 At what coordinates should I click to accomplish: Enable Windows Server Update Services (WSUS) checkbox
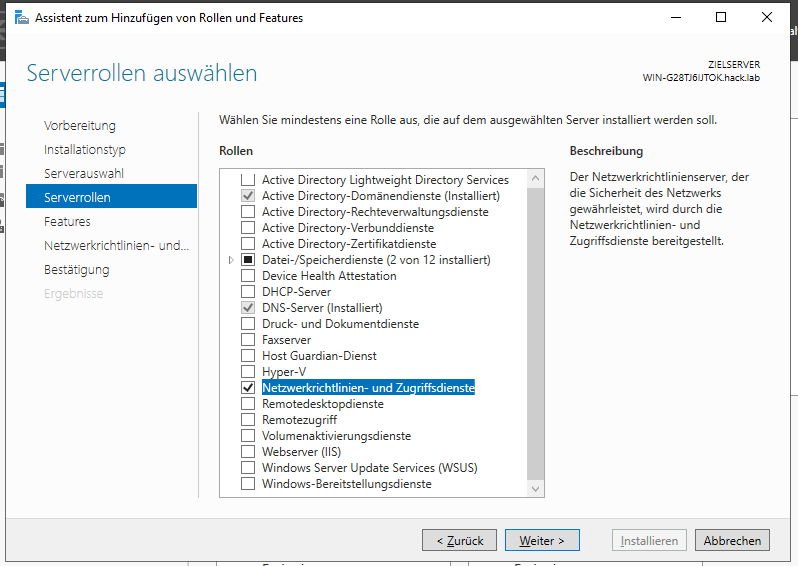pos(248,468)
